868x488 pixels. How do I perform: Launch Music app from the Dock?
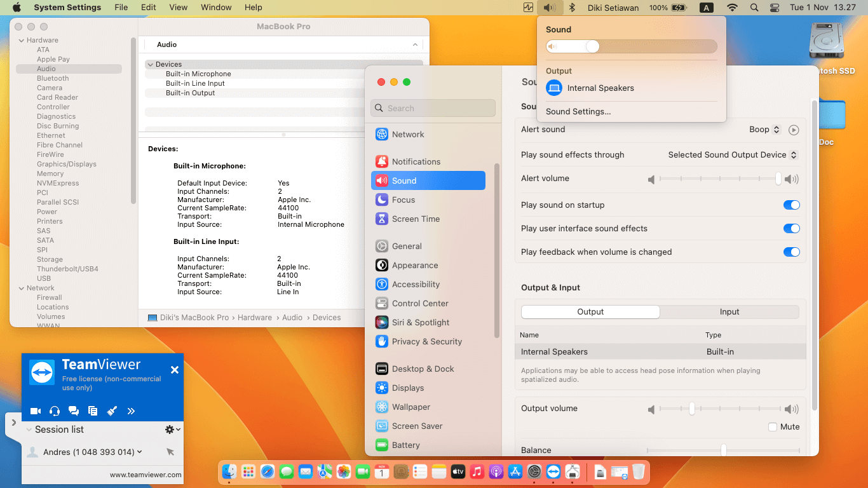[477, 471]
